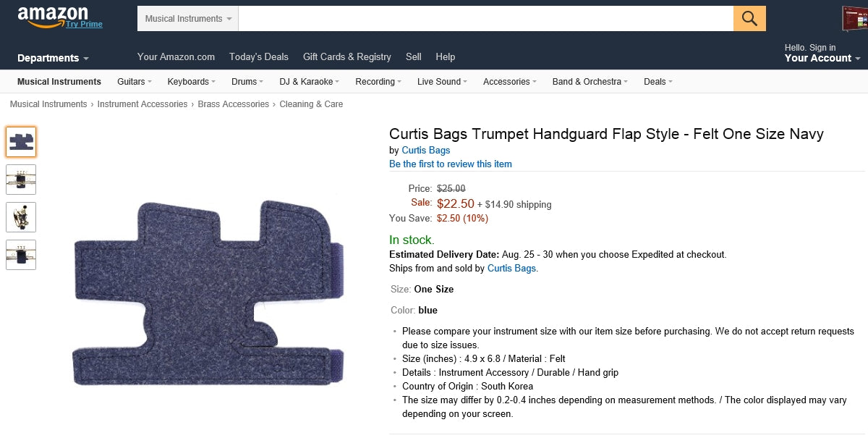Go to Gift Cards & Registry
868x438 pixels.
coord(346,56)
